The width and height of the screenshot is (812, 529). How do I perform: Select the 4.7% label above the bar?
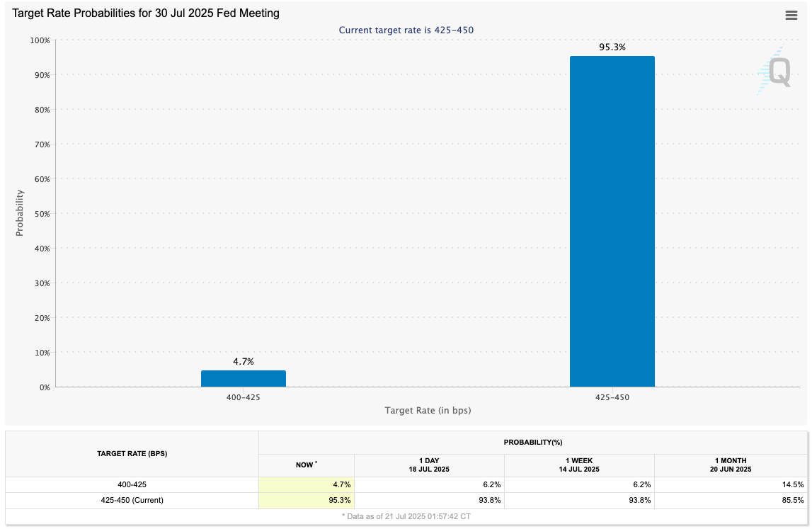[x=243, y=362]
